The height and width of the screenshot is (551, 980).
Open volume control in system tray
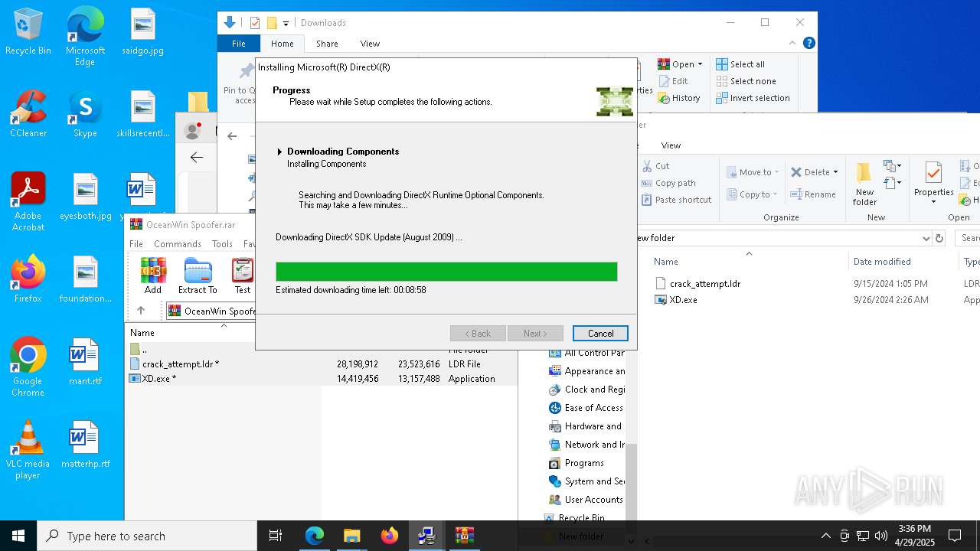pos(881,536)
